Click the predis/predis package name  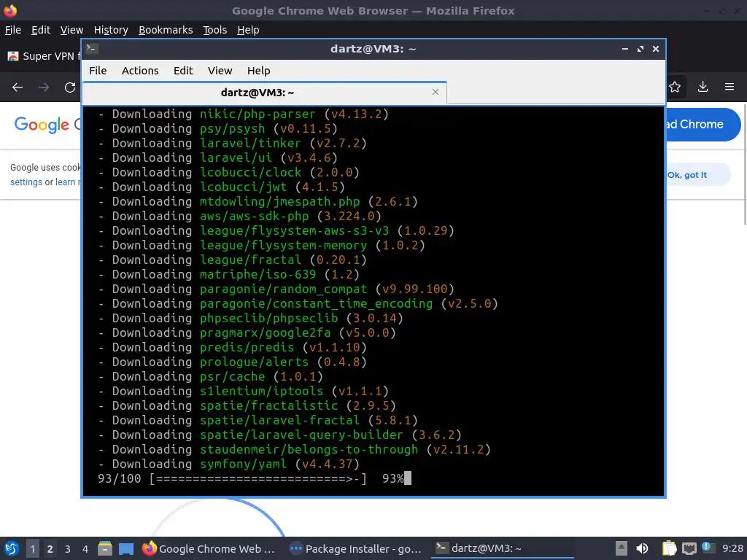(x=247, y=347)
